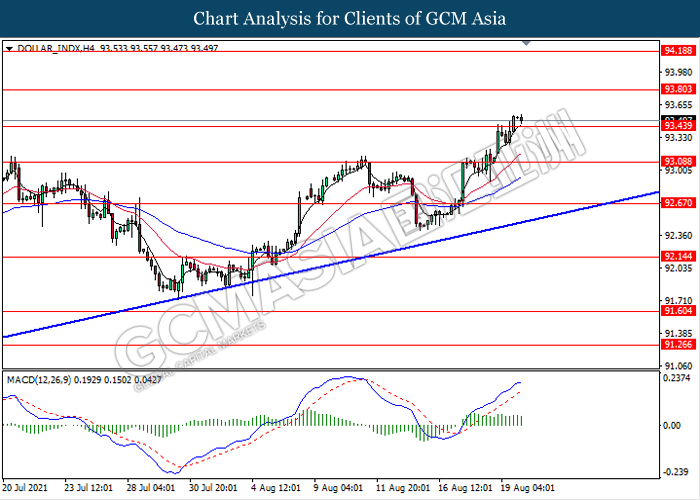Click the 93.655 price scale value
The height and width of the screenshot is (500, 700).
click(679, 105)
